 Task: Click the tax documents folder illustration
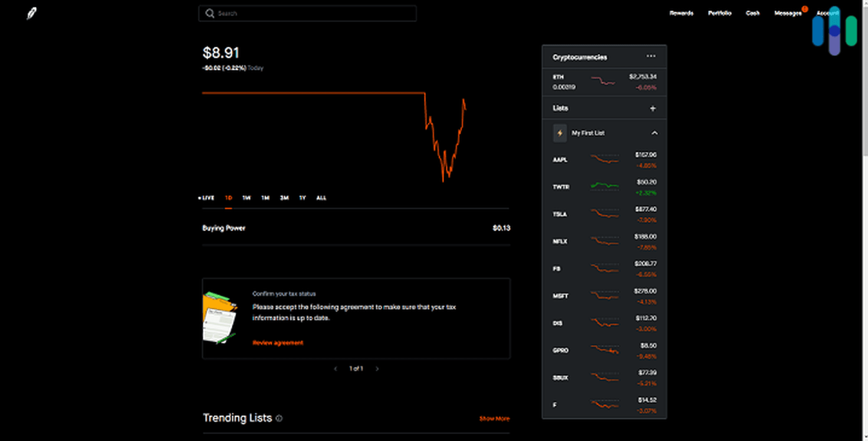click(220, 318)
